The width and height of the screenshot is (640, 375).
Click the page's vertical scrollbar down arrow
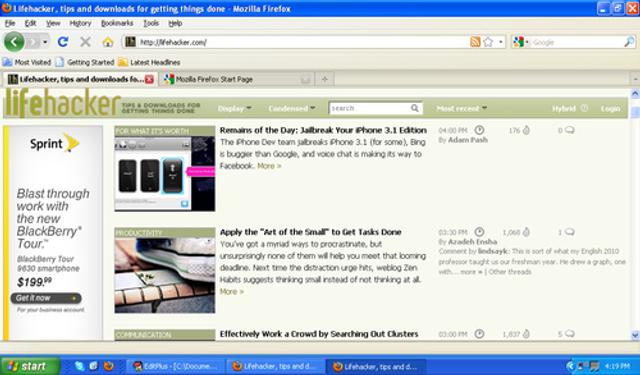point(635,335)
